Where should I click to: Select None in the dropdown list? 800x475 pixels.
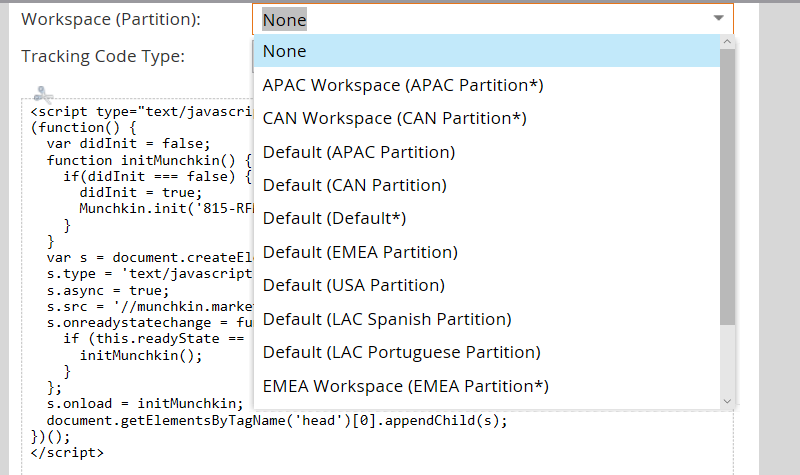point(487,51)
